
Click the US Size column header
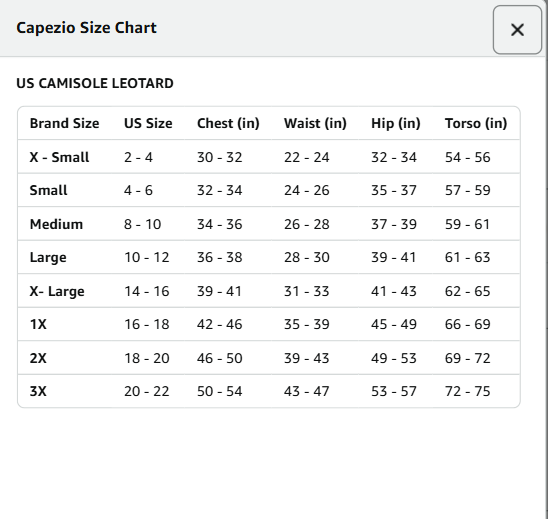point(148,123)
